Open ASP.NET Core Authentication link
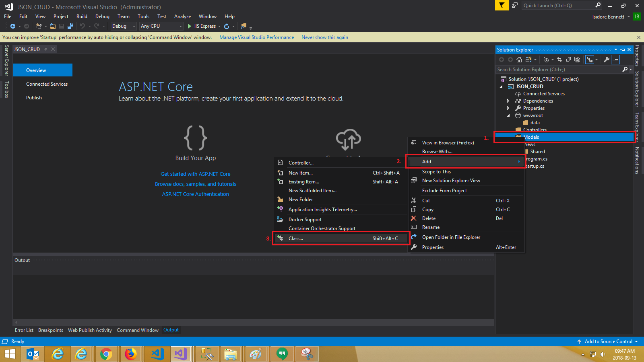The width and height of the screenshot is (644, 362). [196, 194]
